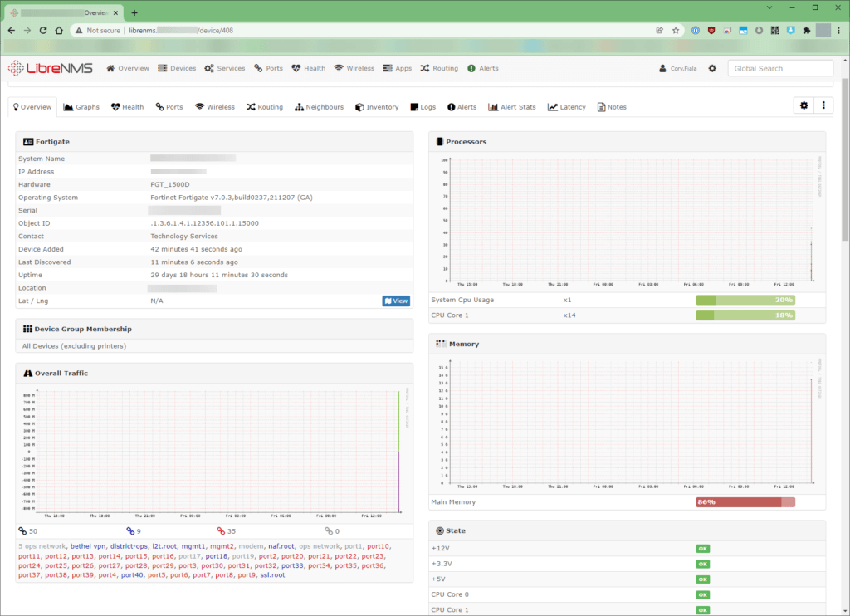This screenshot has width=850, height=616.
Task: Click the global settings gear in navbar
Action: tap(712, 68)
